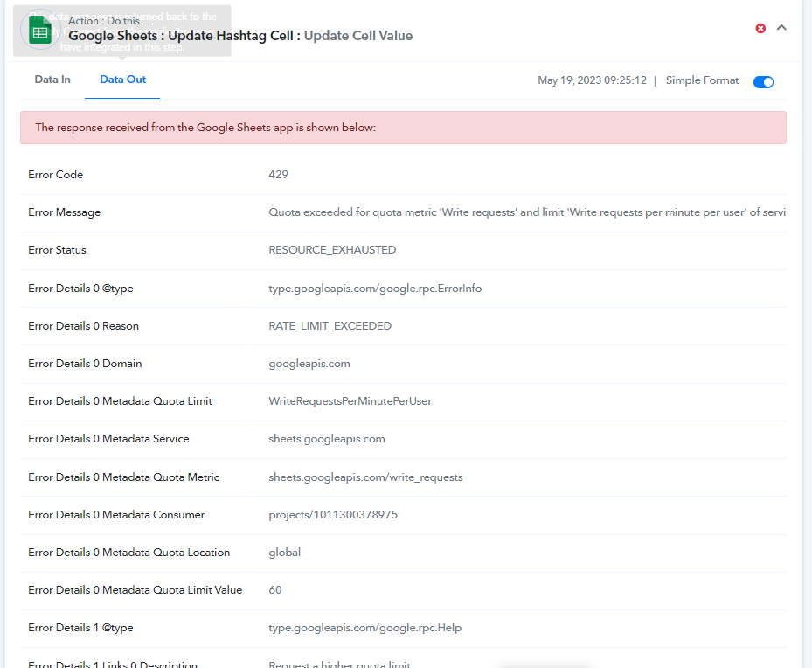Collapse the step with the chevron arrow

tap(781, 28)
